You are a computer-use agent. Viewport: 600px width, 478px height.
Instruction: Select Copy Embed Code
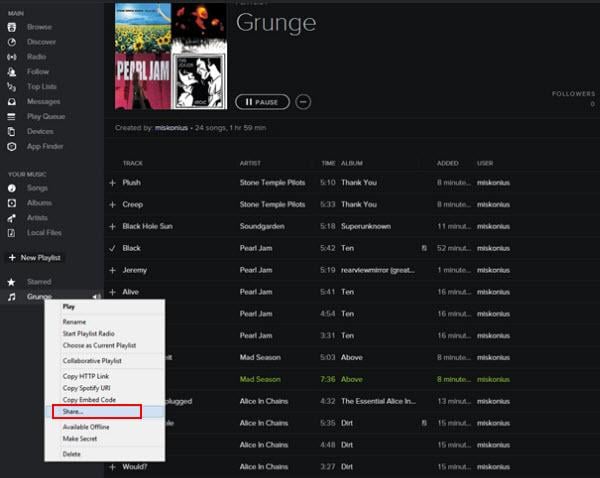pos(90,400)
